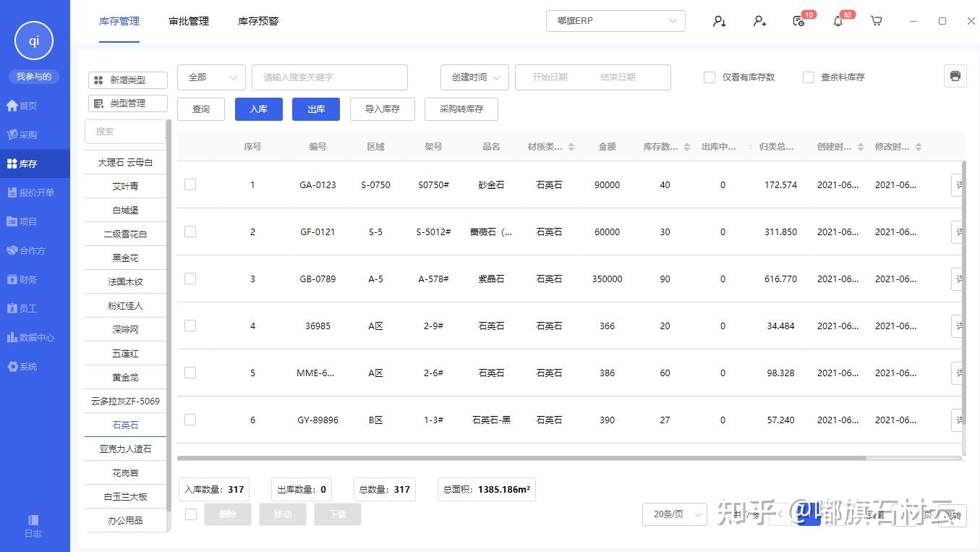Viewport: 980px width, 552px height.
Task: Check the row for GF-0121
Action: pyautogui.click(x=190, y=232)
